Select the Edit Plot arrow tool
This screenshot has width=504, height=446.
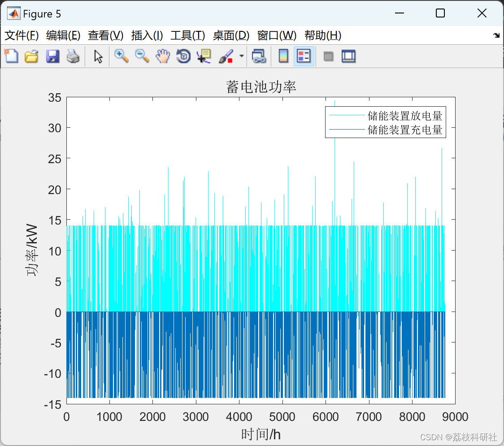[98, 56]
